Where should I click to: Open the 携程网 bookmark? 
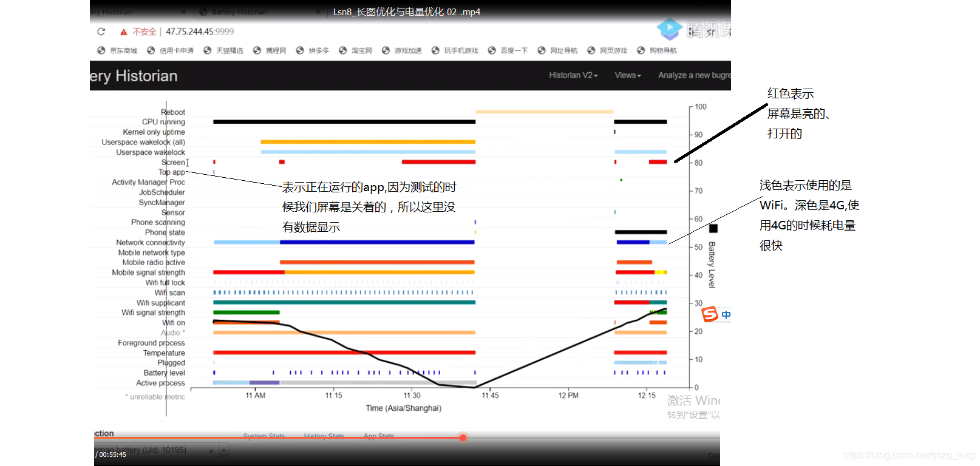[270, 50]
